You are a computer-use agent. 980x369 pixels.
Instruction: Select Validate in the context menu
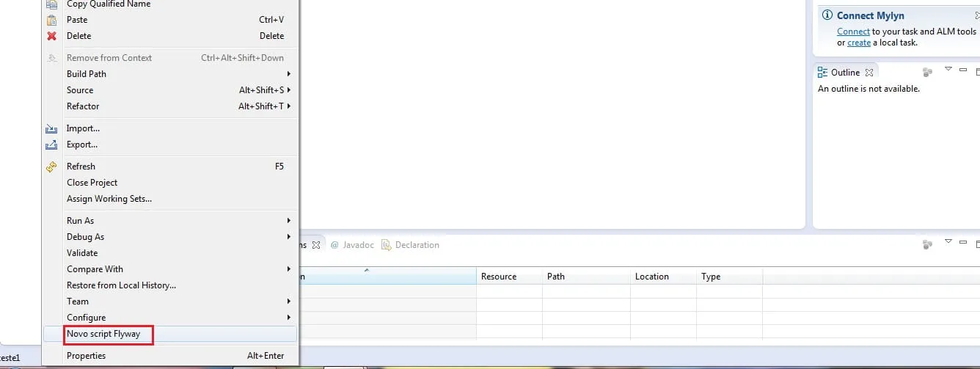point(169,253)
